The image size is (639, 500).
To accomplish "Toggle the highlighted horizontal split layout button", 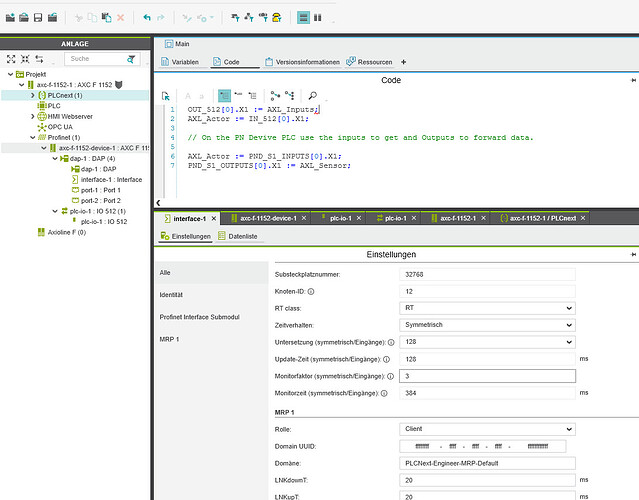I will point(302,18).
